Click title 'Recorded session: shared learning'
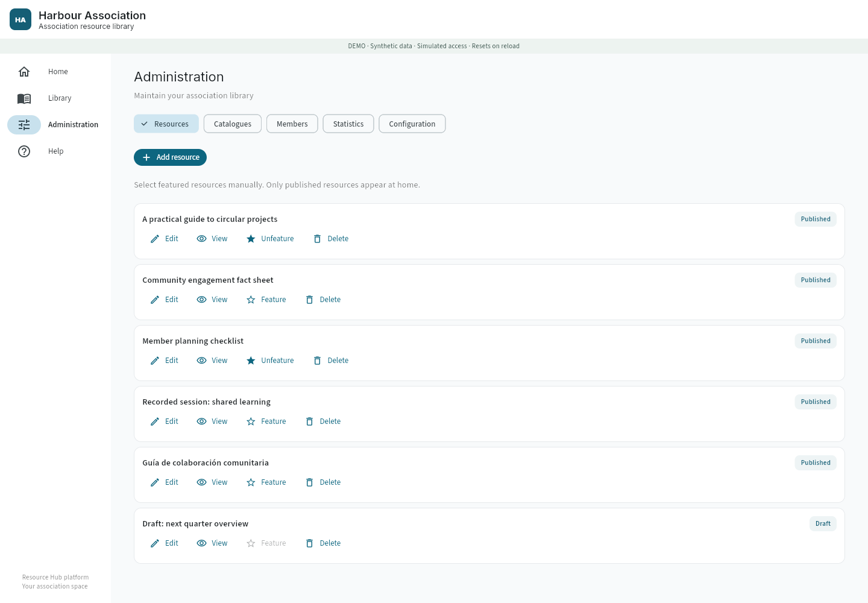 pos(206,402)
